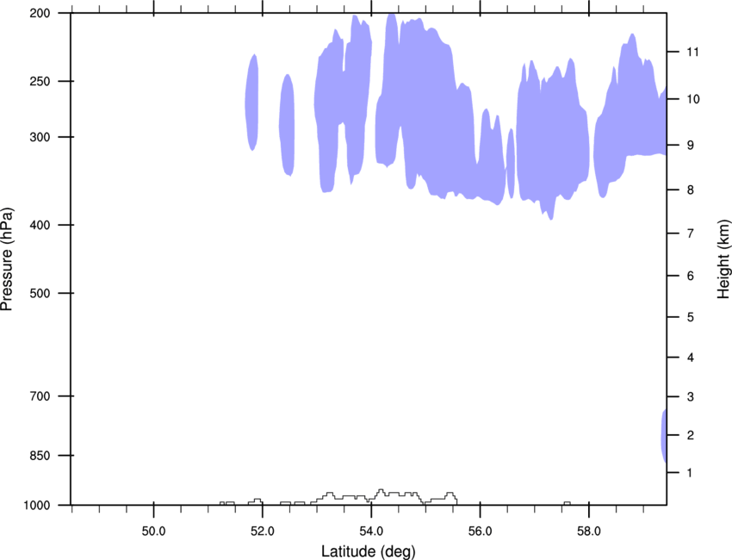Screen dimensions: 732x560
Task: Click the Pressure (hPa) axis title
Action: [x=7, y=259]
